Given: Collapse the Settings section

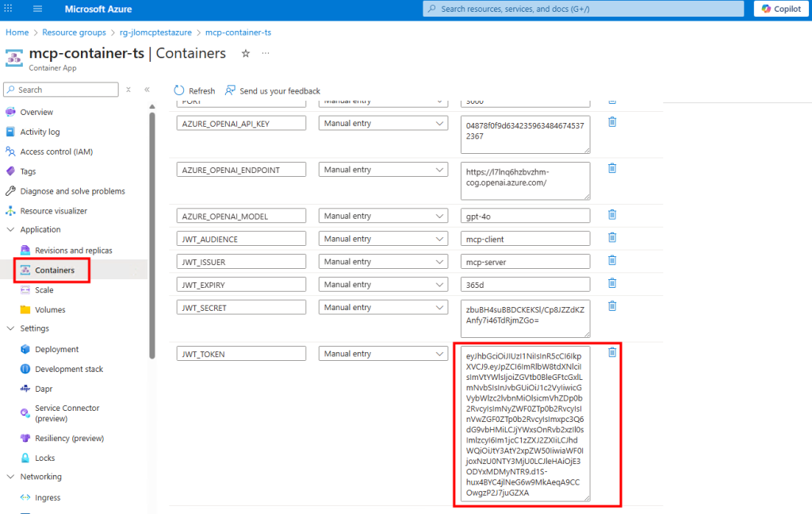Looking at the screenshot, I should [x=10, y=328].
